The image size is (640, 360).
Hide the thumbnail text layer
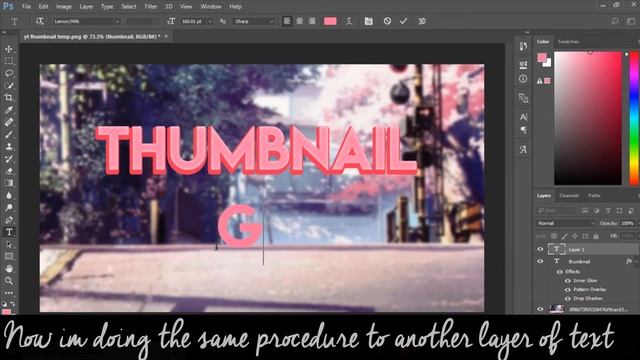point(540,261)
